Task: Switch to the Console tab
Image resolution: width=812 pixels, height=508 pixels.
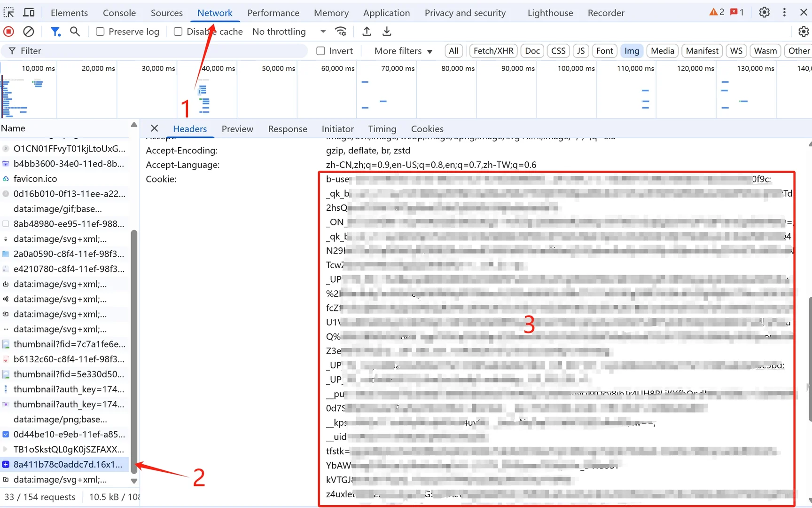Action: 119,13
